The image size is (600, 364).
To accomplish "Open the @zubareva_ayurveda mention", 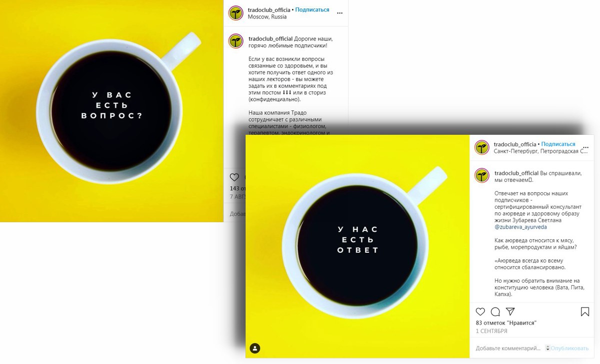I will coord(520,227).
